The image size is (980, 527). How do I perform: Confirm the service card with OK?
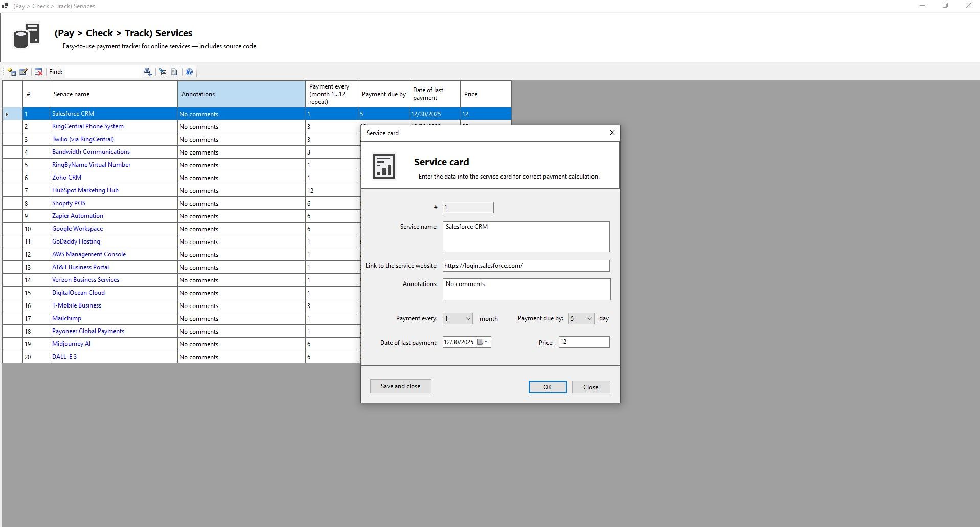[x=547, y=387]
